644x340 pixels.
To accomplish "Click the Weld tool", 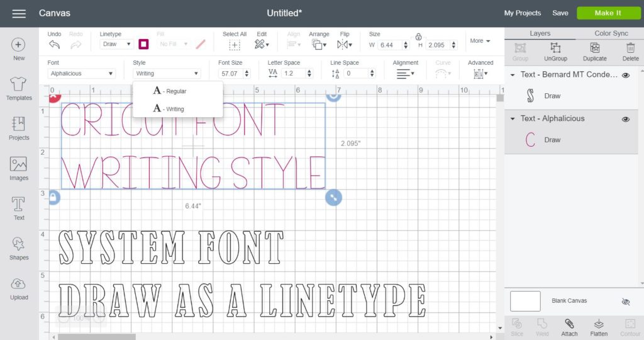I will [x=542, y=327].
